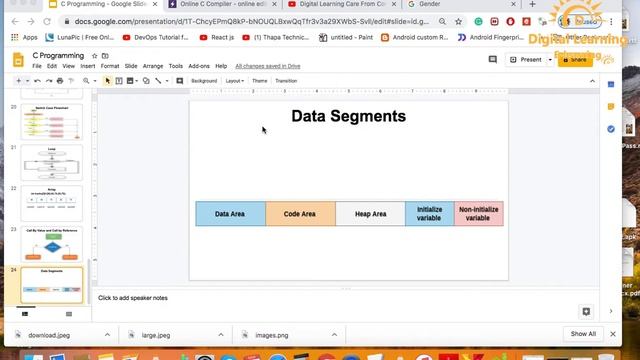Open comment history icon near Present
The image size is (640, 360).
[493, 60]
